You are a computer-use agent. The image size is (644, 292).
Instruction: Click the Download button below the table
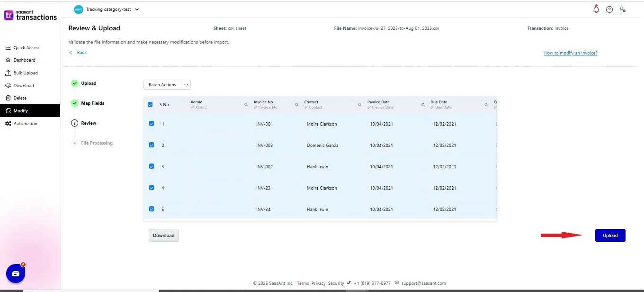coord(164,235)
